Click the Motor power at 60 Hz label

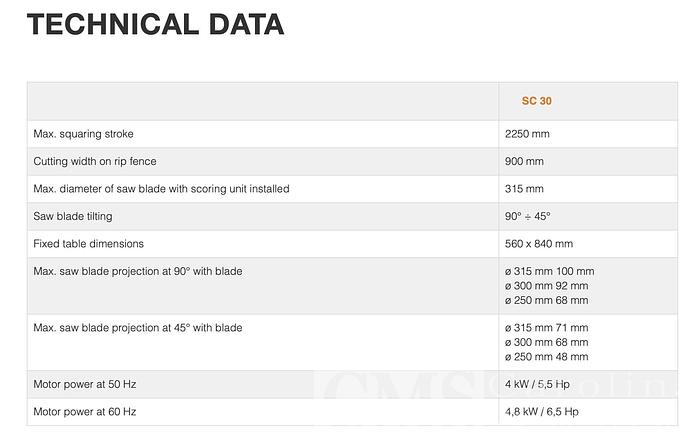click(x=85, y=411)
